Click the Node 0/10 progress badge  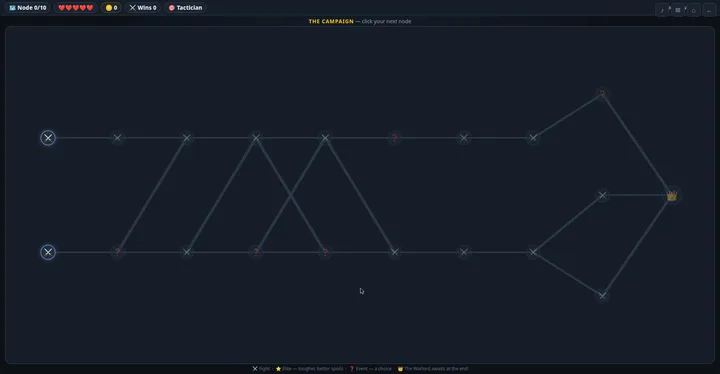(x=28, y=8)
